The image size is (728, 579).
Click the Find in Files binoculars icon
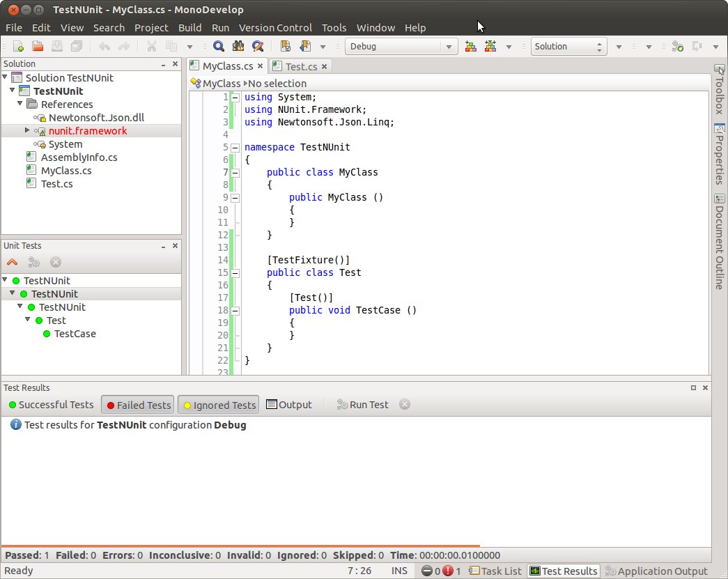[x=237, y=46]
